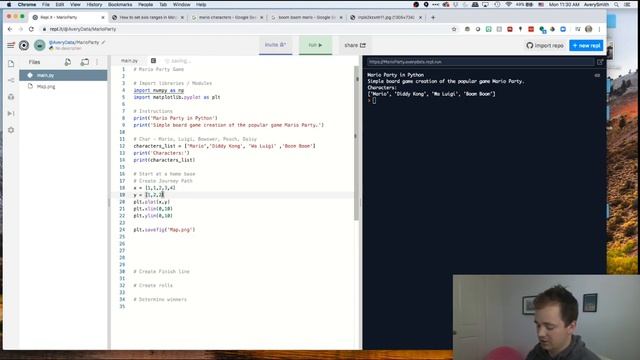
Task: Open Chrome History menu
Action: click(x=94, y=4)
